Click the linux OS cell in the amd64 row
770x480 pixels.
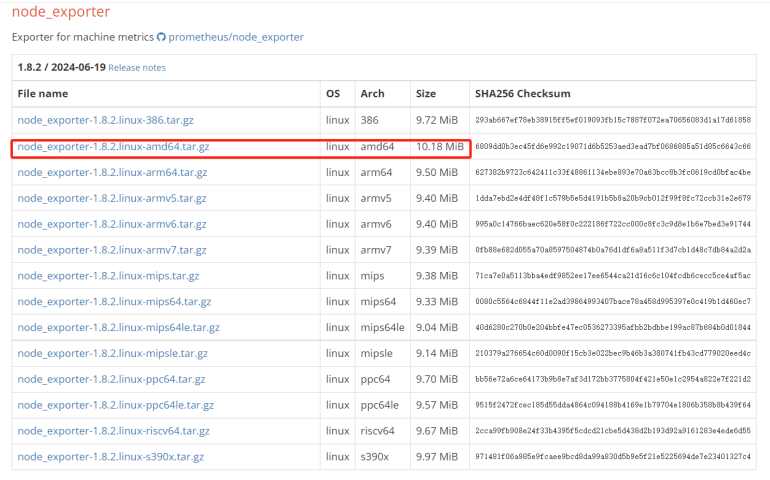pos(338,146)
